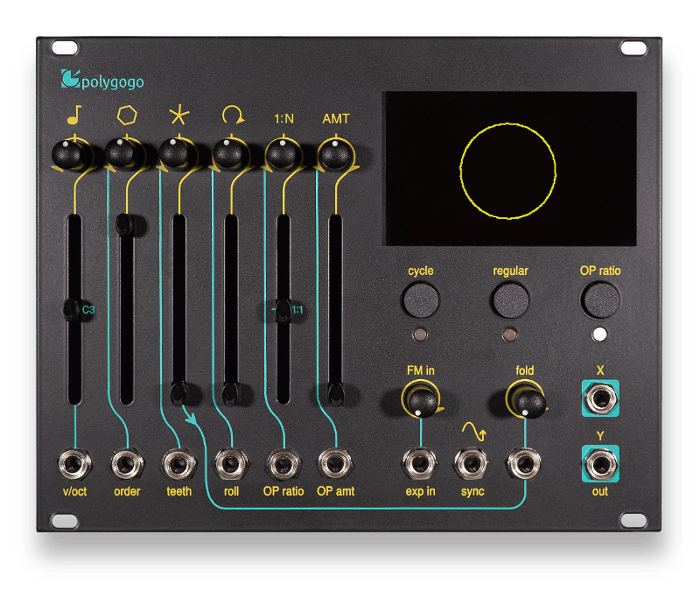
Task: Click the X output jack
Action: coord(600,398)
